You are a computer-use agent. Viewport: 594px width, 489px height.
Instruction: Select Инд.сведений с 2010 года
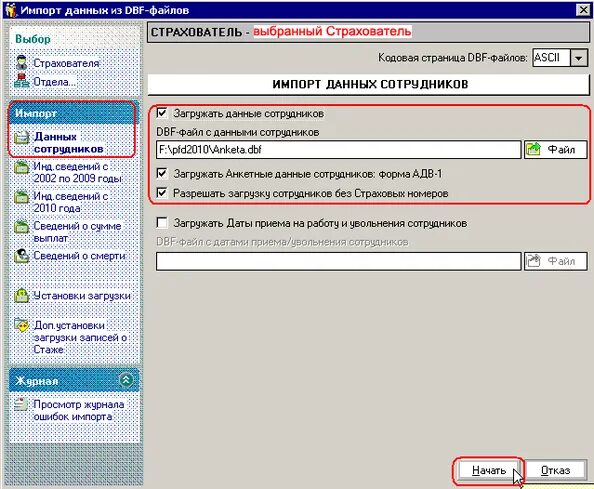click(x=71, y=202)
